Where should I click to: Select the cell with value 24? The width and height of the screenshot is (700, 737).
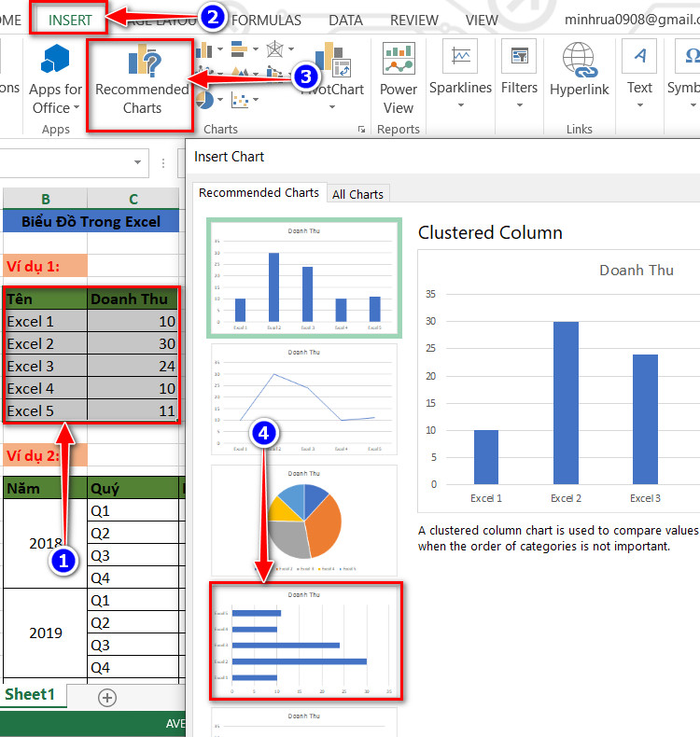pos(133,366)
